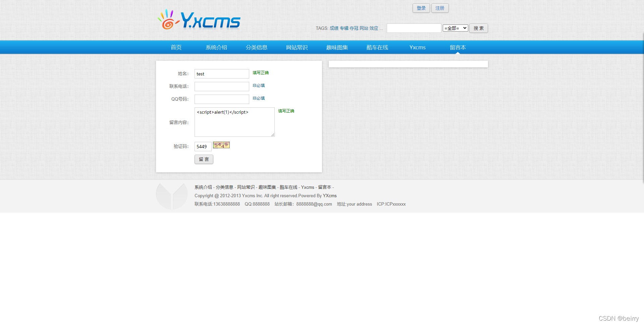Click the 专辑 tag link
Image resolution: width=644 pixels, height=325 pixels.
pos(344,28)
